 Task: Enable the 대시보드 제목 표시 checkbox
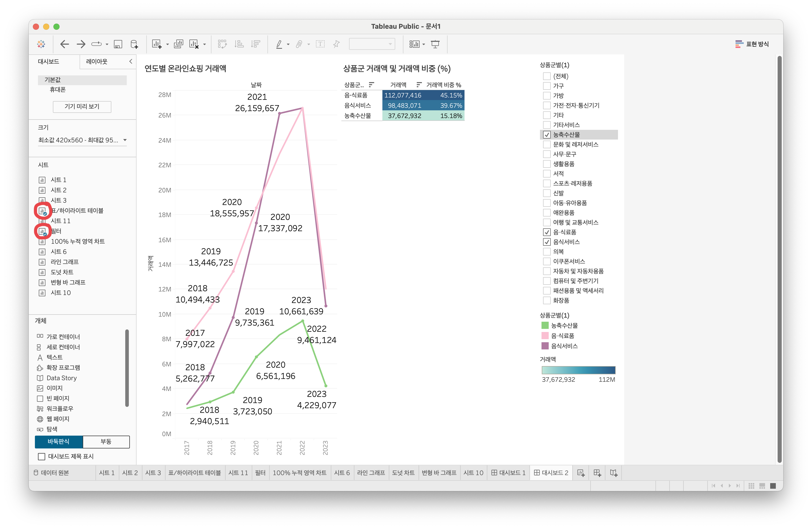pos(42,456)
